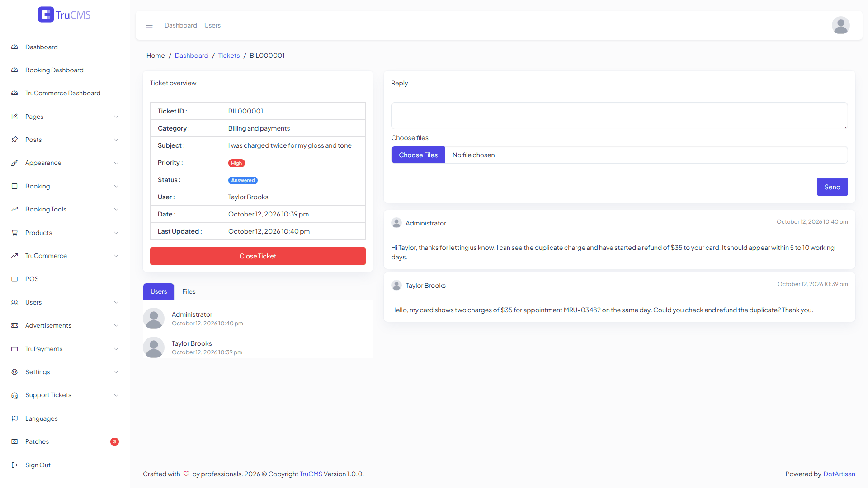
Task: Click the reply message text area
Action: pyautogui.click(x=619, y=116)
